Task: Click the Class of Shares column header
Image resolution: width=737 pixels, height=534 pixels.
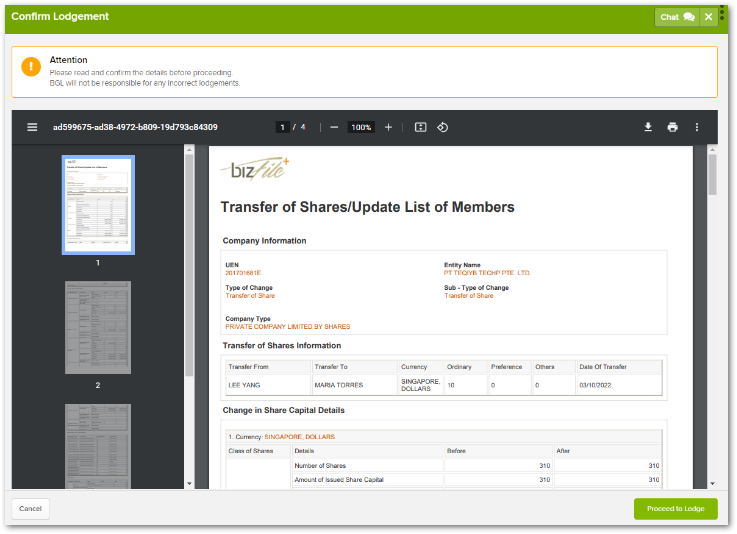Action: pos(251,451)
